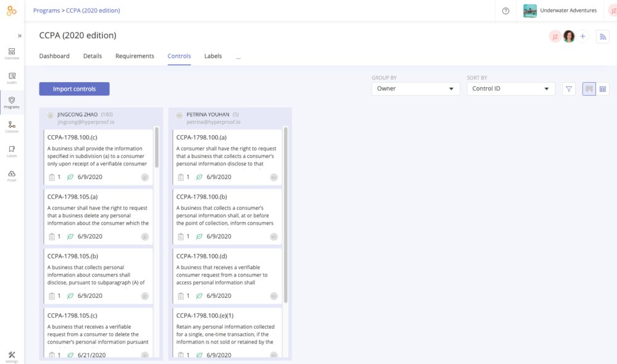This screenshot has height=364, width=617.
Task: Click the Programs breadcrumb link
Action: (46, 10)
